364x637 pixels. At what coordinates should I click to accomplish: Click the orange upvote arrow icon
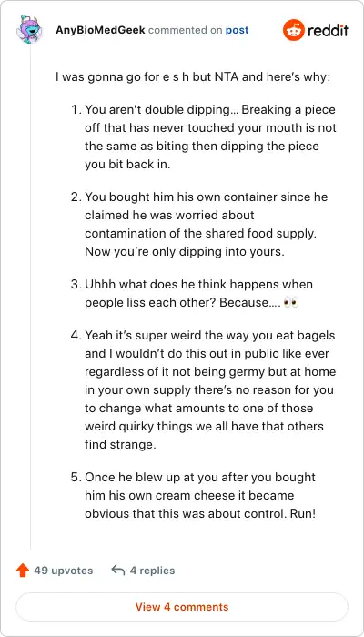click(23, 571)
